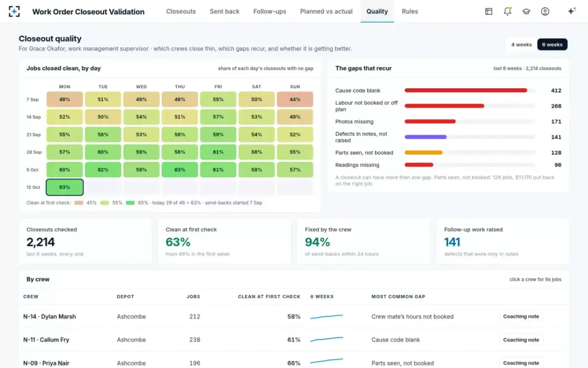Click the orange Parts seen, not booked bar
The width and height of the screenshot is (588, 368).
[424, 153]
